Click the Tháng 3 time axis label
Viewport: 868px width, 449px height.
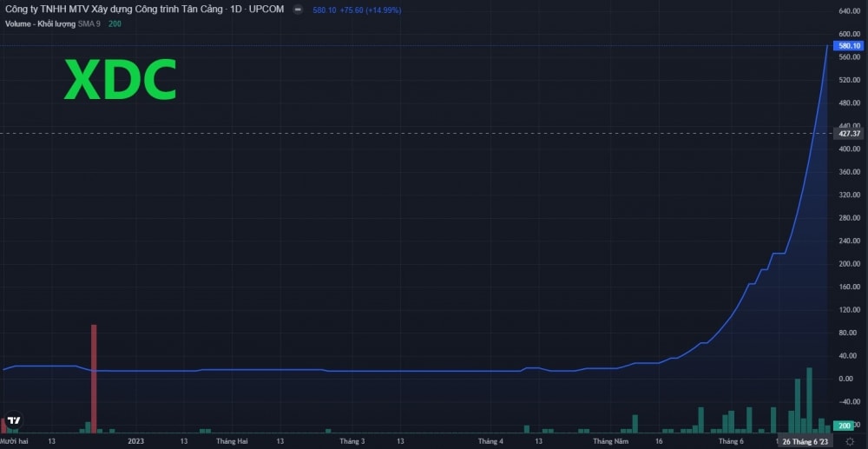[352, 441]
